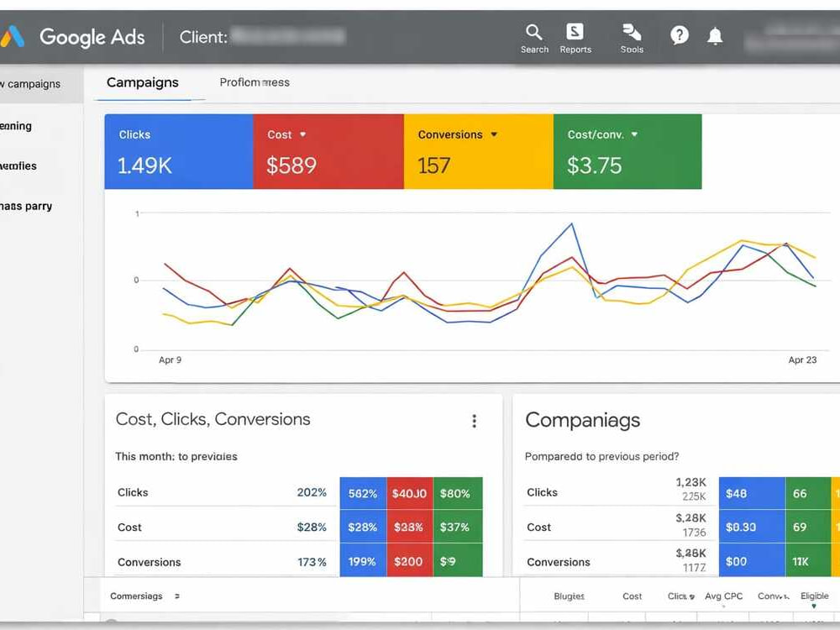
Task: Click the Cost column header in table
Action: coord(633,596)
